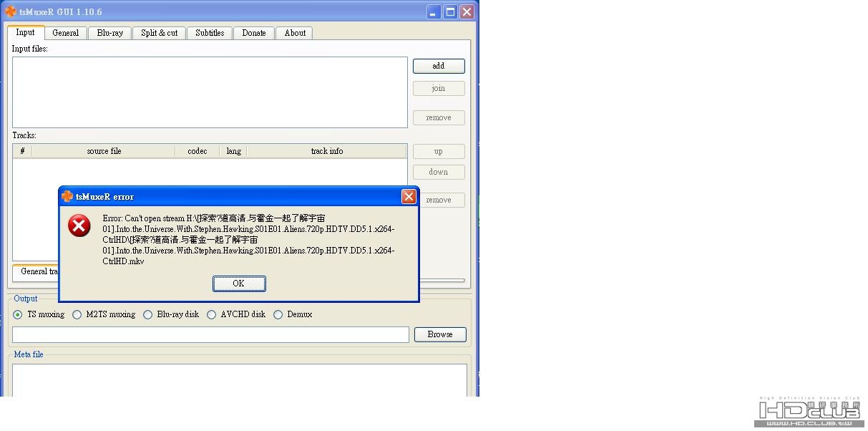Minimize the tsMuxeR GUI window

click(434, 11)
